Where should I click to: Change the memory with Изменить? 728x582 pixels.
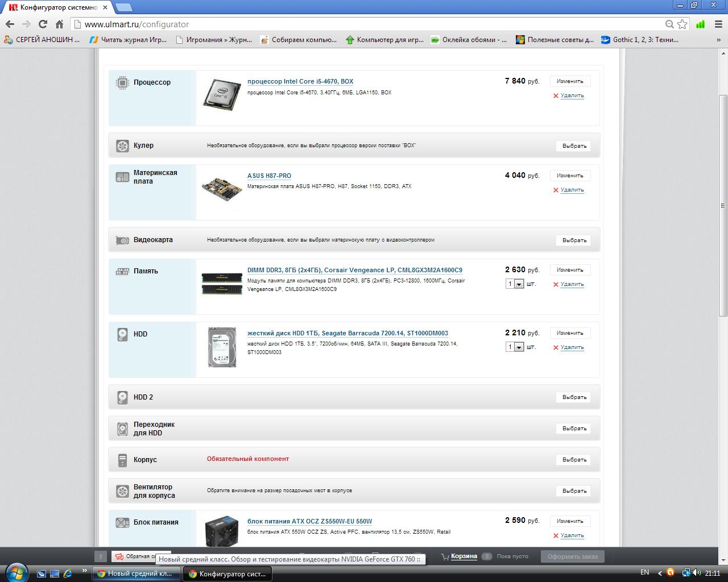coord(570,270)
